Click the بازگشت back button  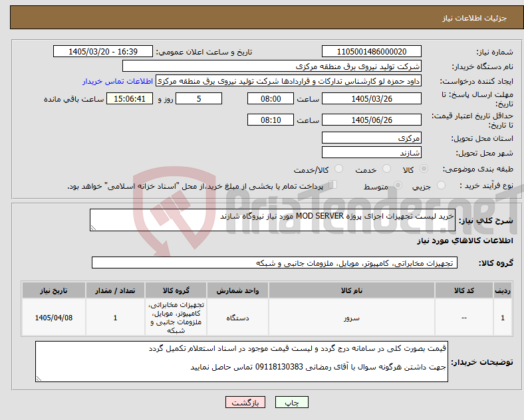(x=245, y=402)
